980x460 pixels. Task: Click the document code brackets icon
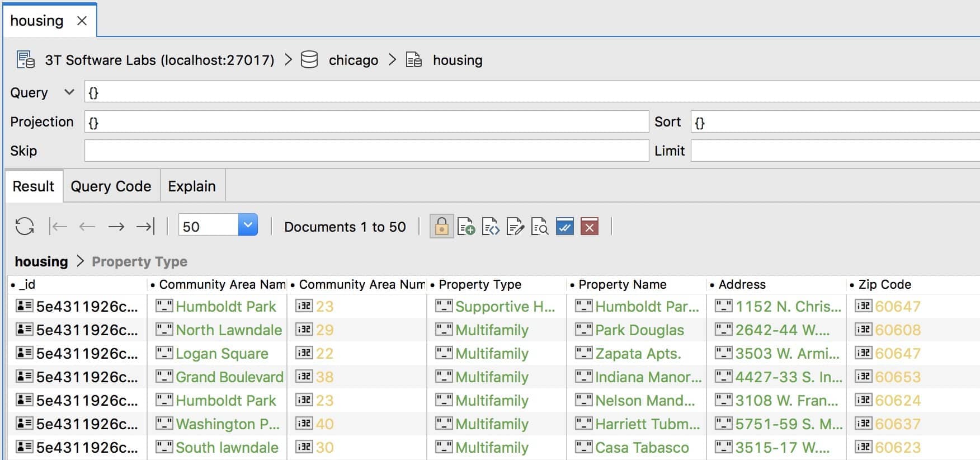pyautogui.click(x=491, y=227)
